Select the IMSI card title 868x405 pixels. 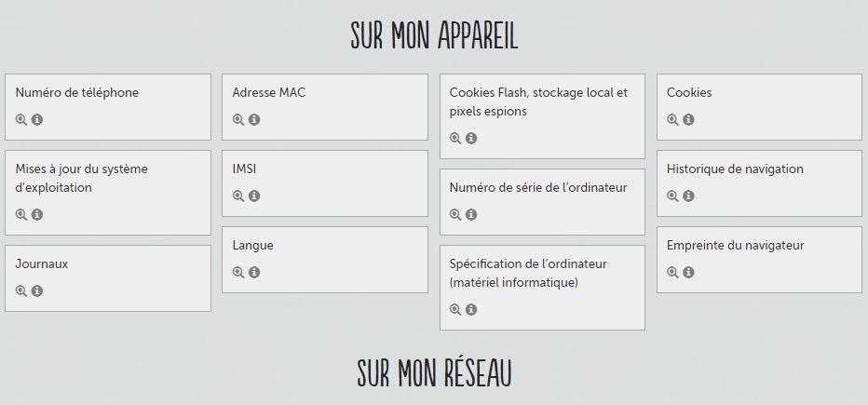[x=244, y=169]
